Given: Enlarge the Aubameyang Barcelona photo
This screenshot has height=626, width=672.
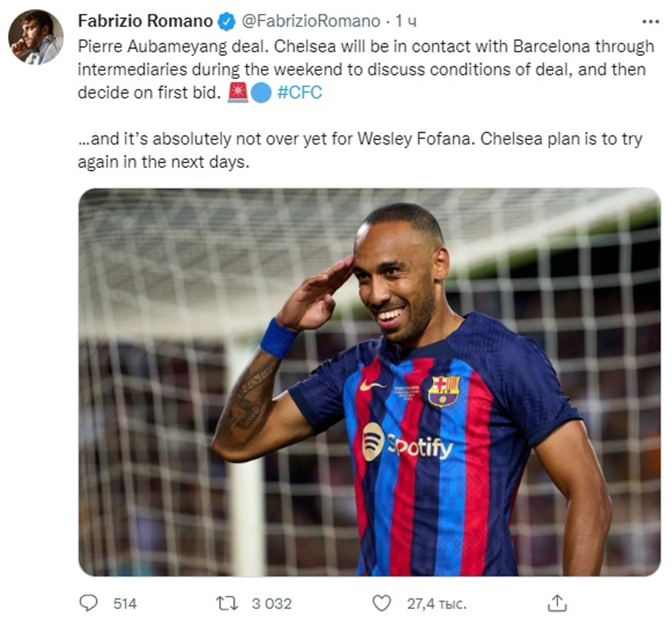Looking at the screenshot, I should [370, 382].
